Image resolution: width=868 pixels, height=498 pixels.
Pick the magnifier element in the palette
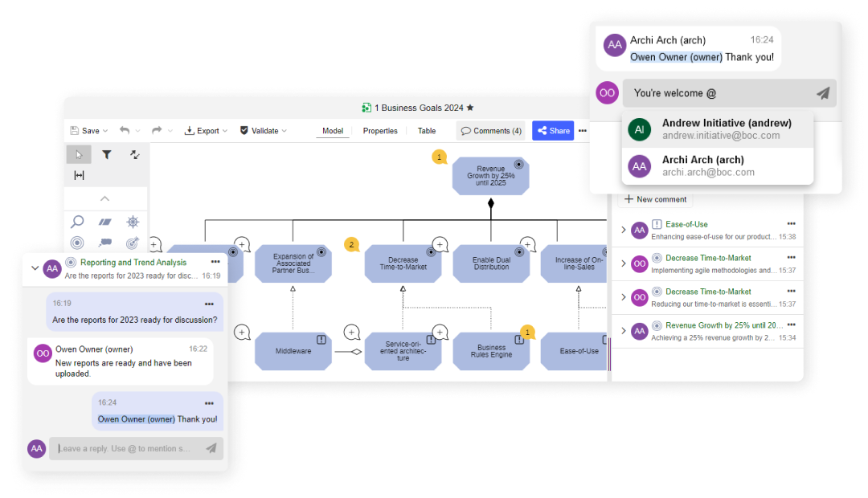(x=77, y=222)
